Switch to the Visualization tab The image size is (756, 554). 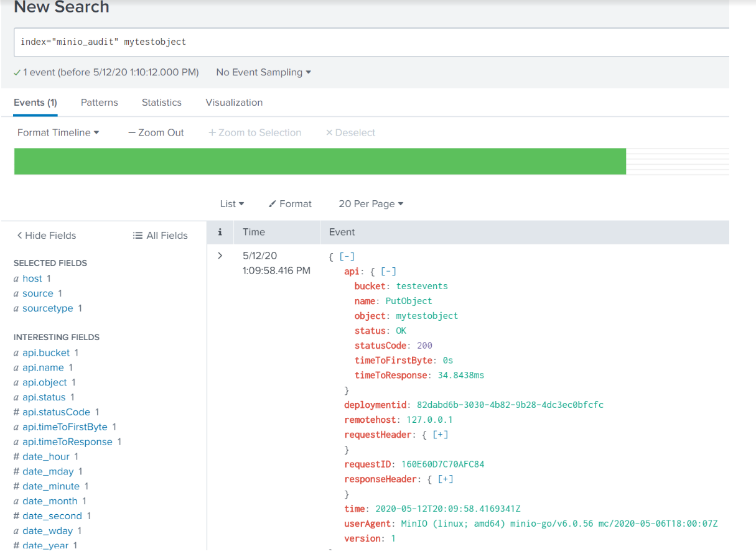pyautogui.click(x=234, y=103)
